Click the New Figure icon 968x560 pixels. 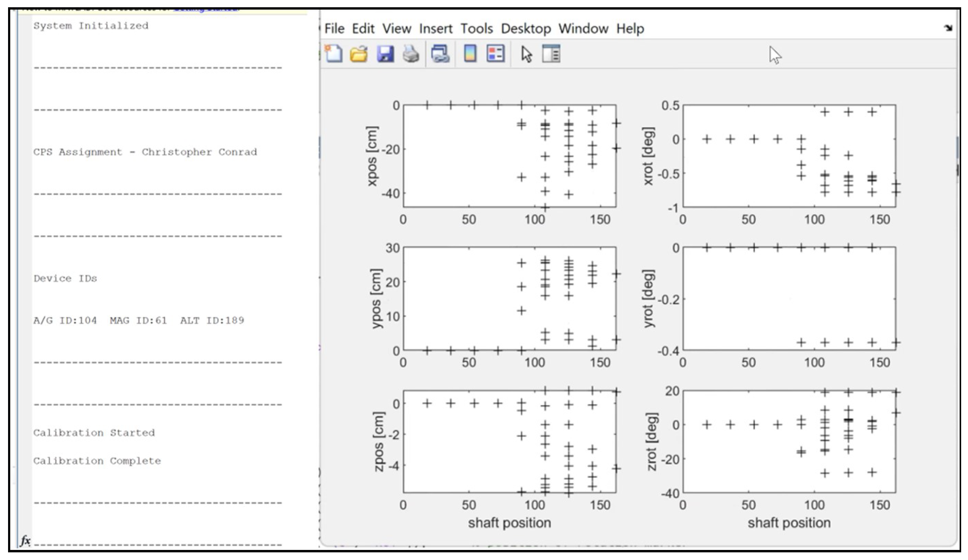coord(333,54)
